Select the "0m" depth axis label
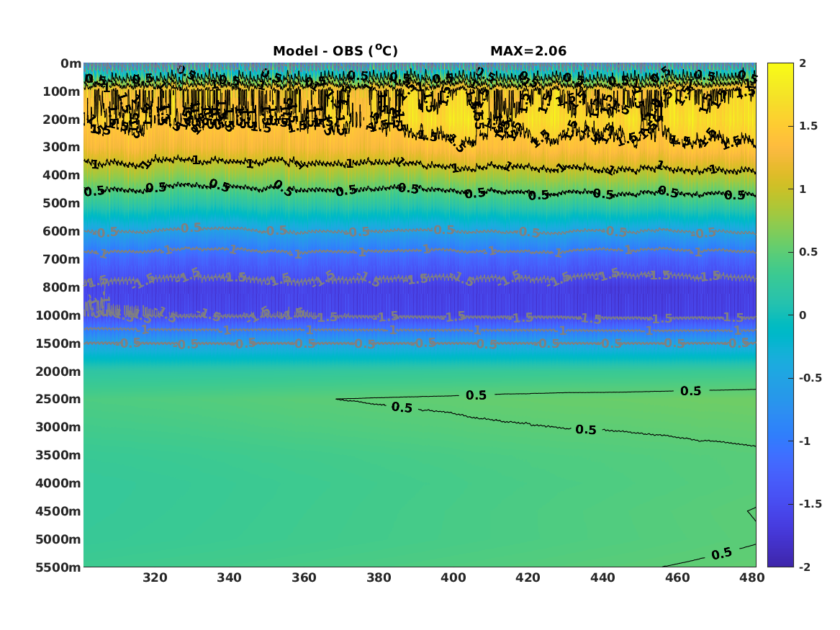840x630 pixels. click(71, 64)
